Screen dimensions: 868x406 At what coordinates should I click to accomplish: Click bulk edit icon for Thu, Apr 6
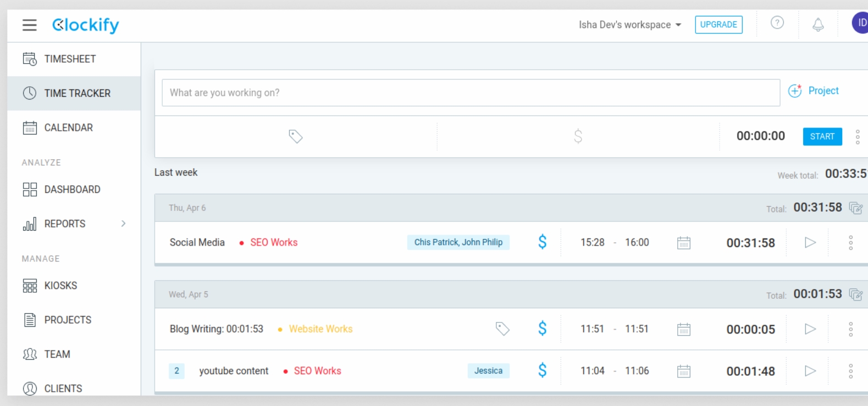click(855, 208)
